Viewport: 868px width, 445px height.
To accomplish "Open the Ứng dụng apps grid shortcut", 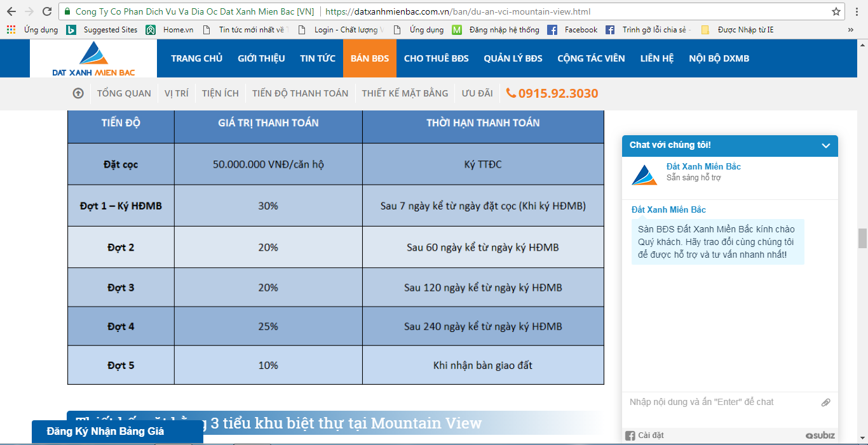I will (11, 30).
